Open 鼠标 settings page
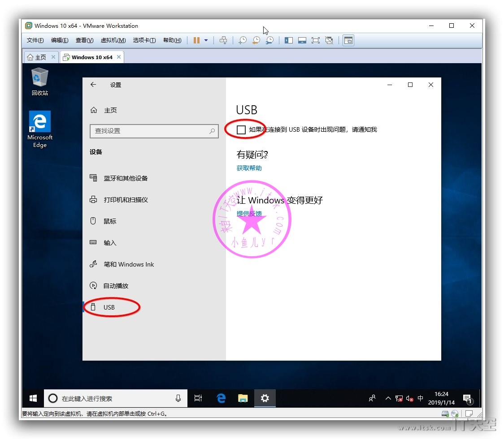The image size is (504, 439). tap(154, 221)
